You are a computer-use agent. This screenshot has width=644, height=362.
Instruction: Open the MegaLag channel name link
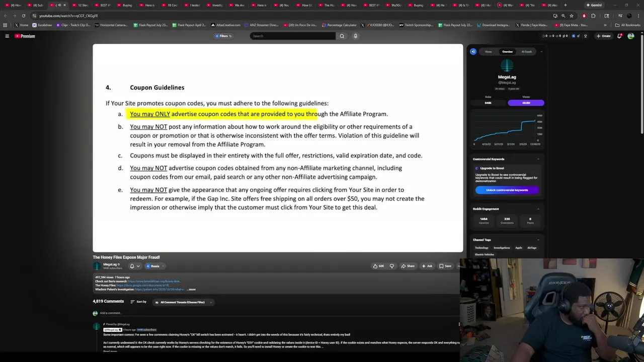pos(110,264)
